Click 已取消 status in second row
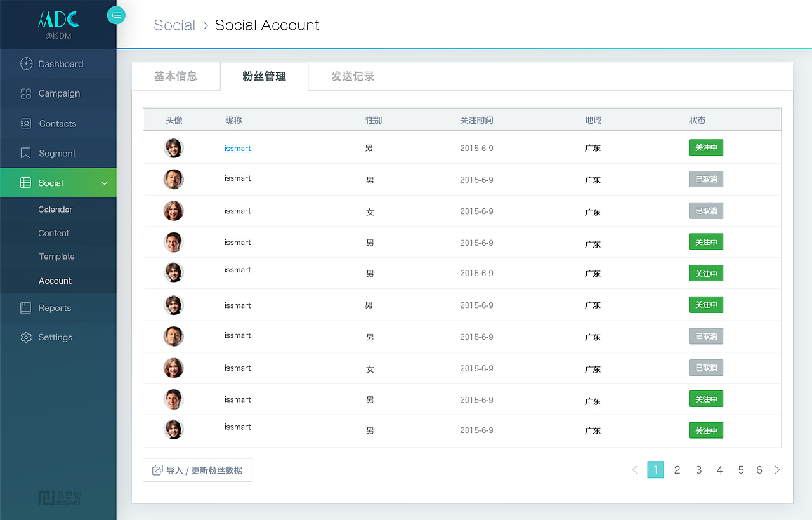Image resolution: width=812 pixels, height=520 pixels. click(706, 179)
